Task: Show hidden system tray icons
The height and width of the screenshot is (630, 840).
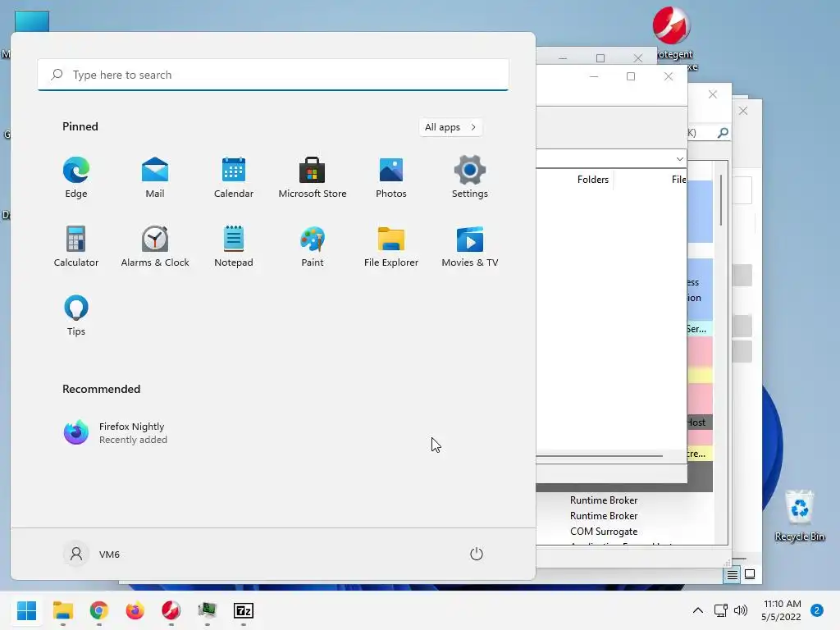Action: [x=697, y=610]
